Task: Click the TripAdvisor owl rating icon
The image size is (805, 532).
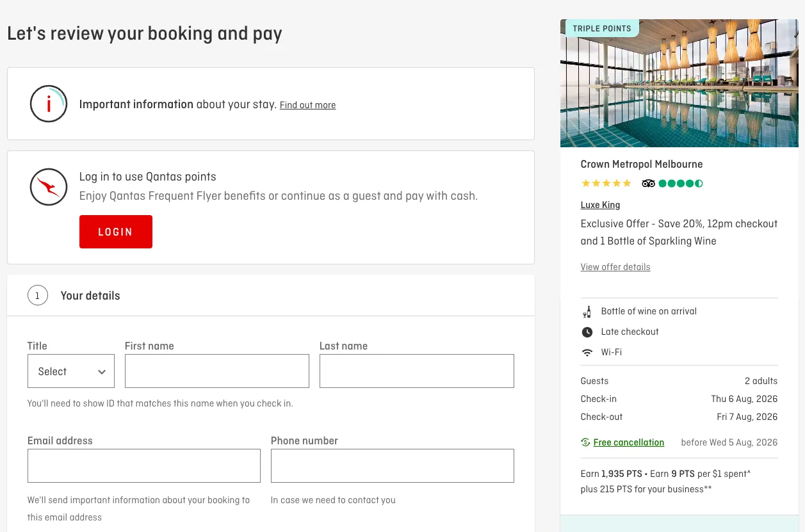Action: click(649, 184)
